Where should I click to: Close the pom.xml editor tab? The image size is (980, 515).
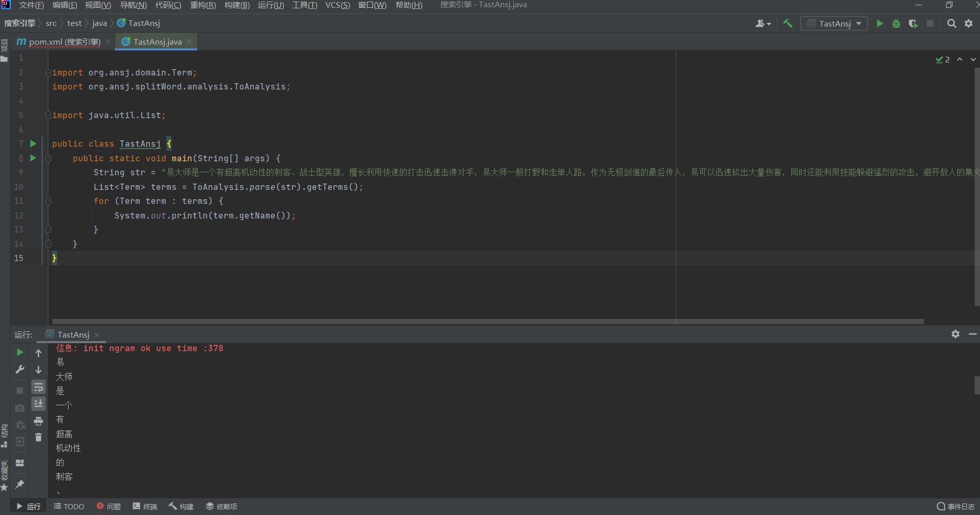(108, 42)
